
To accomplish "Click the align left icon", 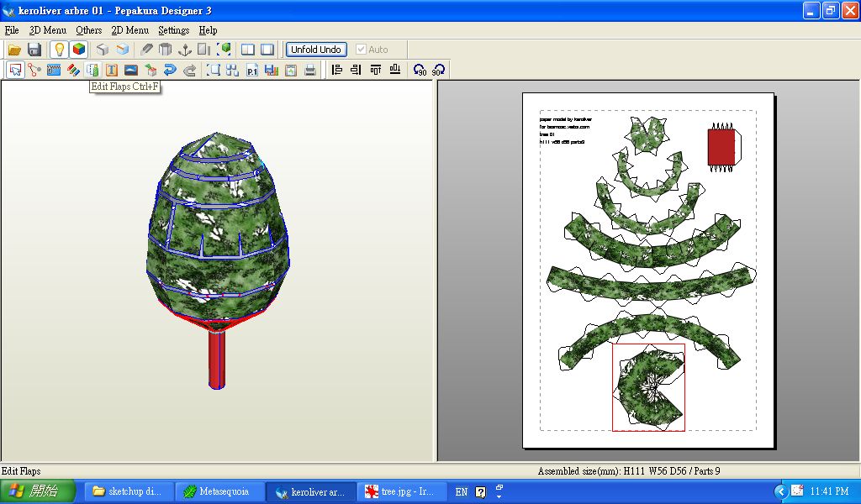I will tap(337, 71).
